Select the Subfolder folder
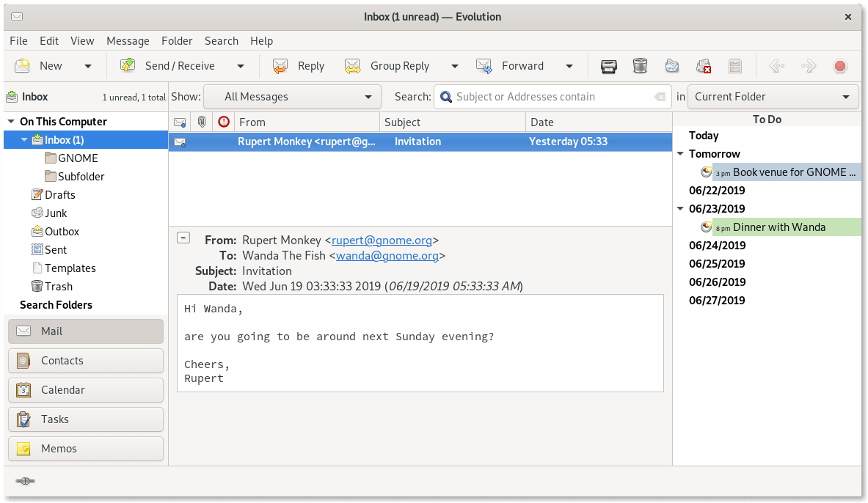The image size is (868, 503). pyautogui.click(x=81, y=177)
